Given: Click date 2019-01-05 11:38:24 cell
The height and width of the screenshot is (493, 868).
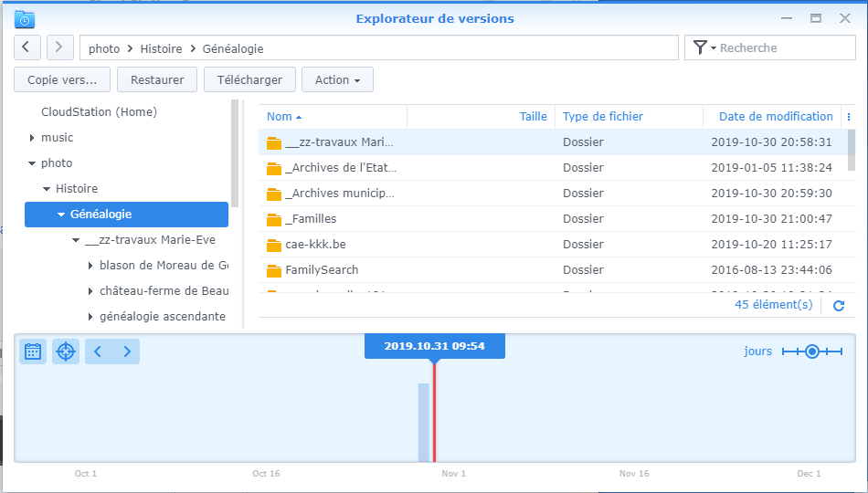Looking at the screenshot, I should [772, 168].
